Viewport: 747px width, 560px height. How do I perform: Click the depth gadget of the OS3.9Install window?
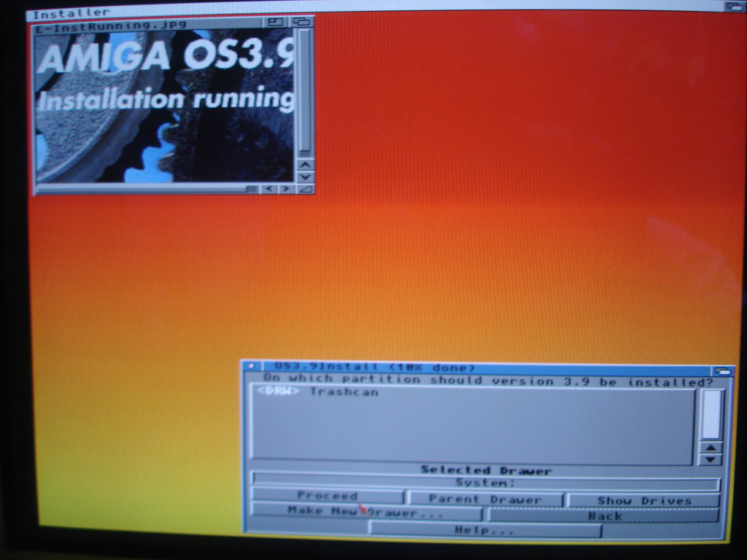(723, 371)
